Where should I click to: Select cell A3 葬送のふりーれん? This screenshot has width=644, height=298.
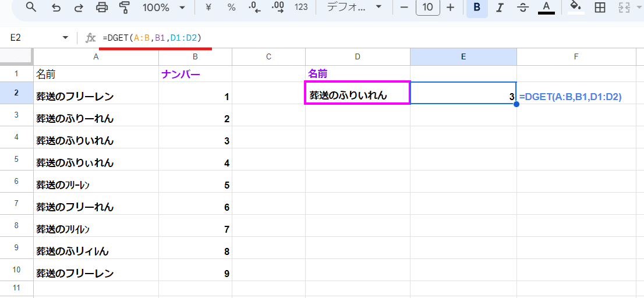[x=96, y=115]
